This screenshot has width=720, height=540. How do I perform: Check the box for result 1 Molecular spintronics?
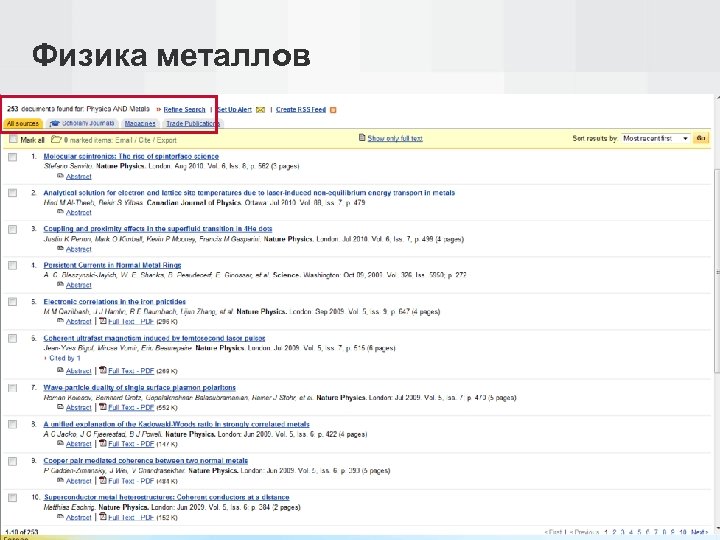click(12, 157)
